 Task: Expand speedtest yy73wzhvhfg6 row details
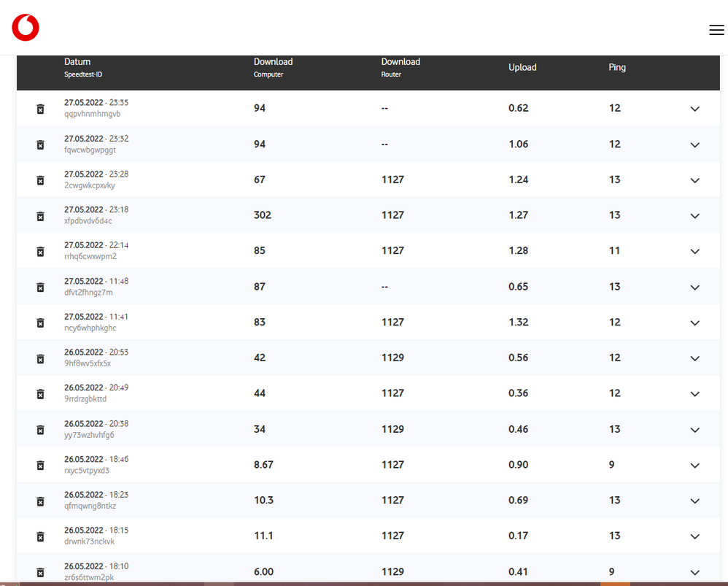694,430
